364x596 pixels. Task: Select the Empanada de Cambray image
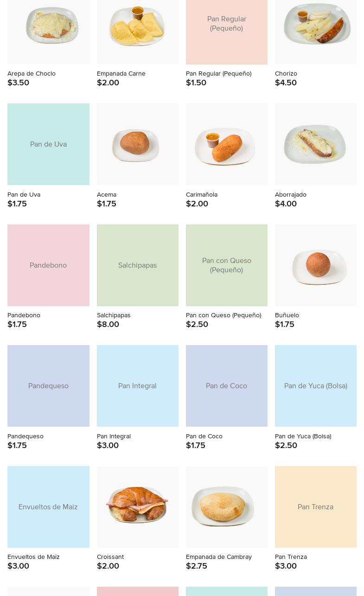[x=226, y=506]
